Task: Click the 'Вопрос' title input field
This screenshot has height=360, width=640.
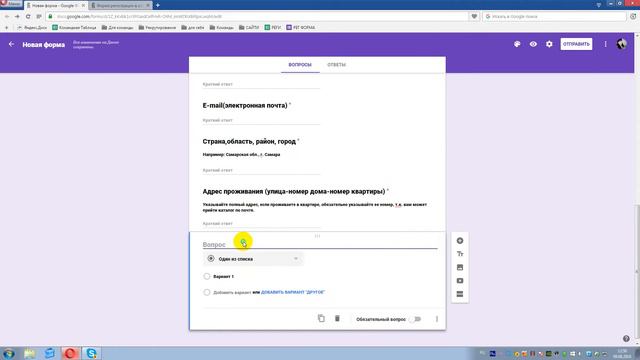Action: [320, 244]
